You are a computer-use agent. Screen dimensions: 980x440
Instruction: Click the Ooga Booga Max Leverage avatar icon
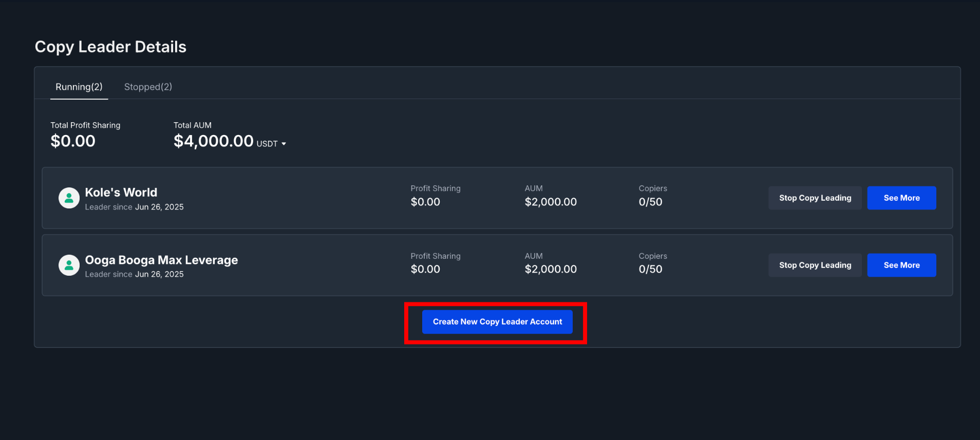[69, 265]
